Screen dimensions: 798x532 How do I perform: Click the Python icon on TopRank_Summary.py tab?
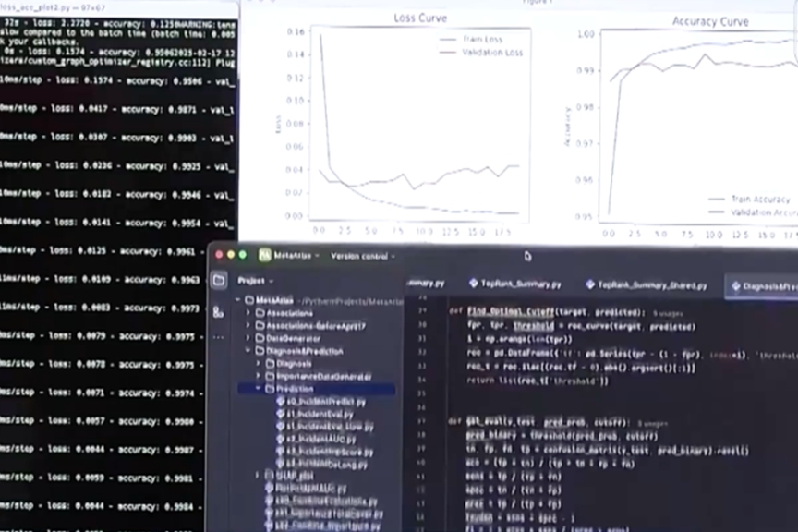point(474,284)
